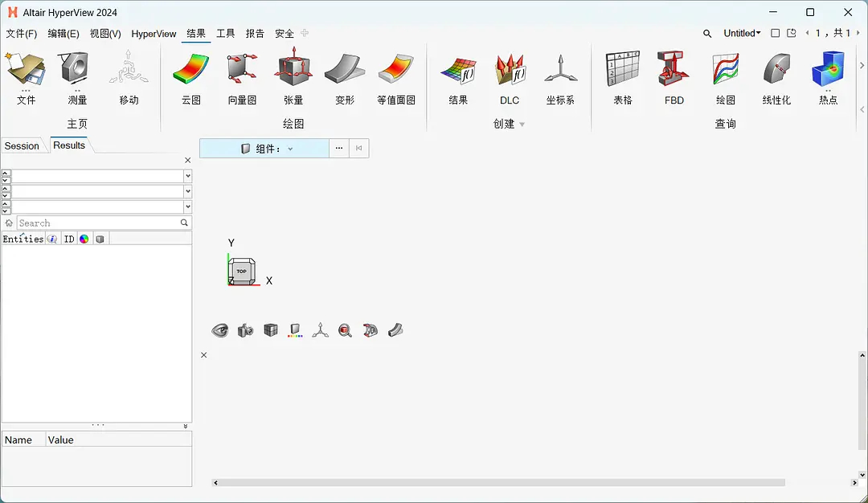
Task: Expand the third Results browser dropdown
Action: point(187,207)
